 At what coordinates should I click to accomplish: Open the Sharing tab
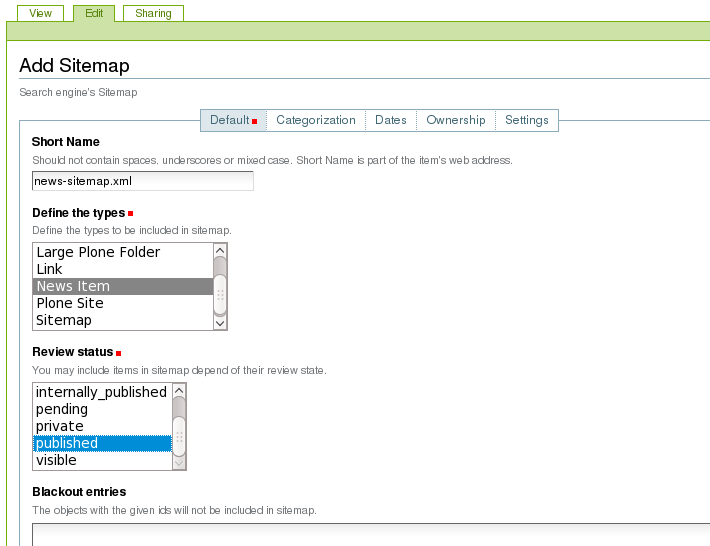point(153,14)
